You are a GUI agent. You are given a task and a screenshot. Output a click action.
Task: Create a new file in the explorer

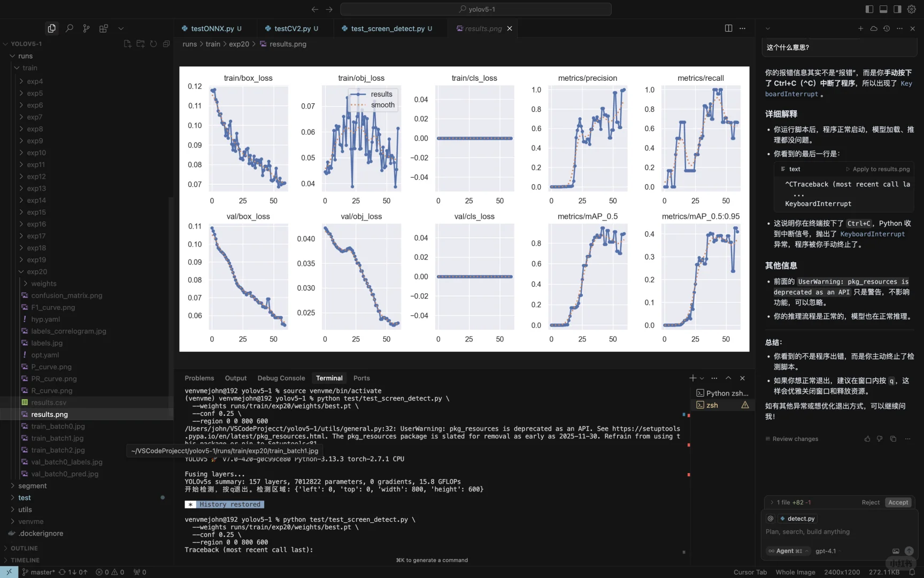tap(127, 44)
